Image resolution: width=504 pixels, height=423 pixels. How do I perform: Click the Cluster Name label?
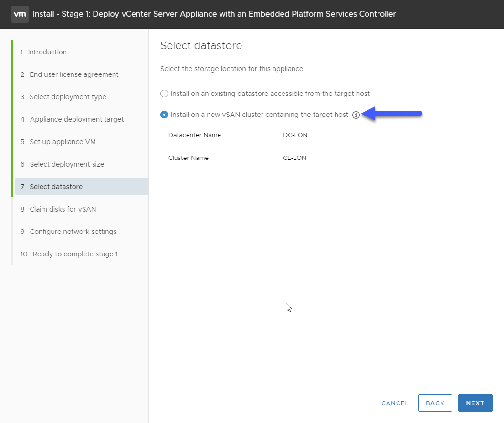pos(189,158)
